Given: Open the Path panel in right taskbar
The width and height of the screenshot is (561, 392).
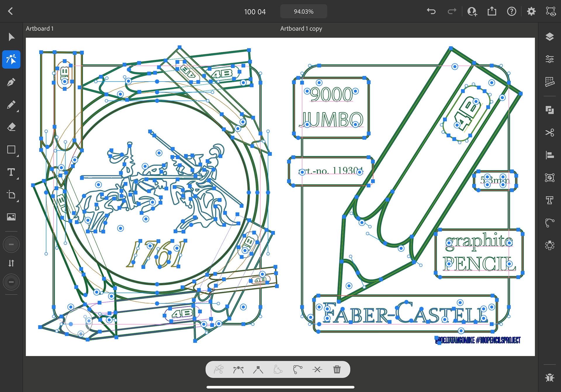Looking at the screenshot, I should click(x=550, y=223).
